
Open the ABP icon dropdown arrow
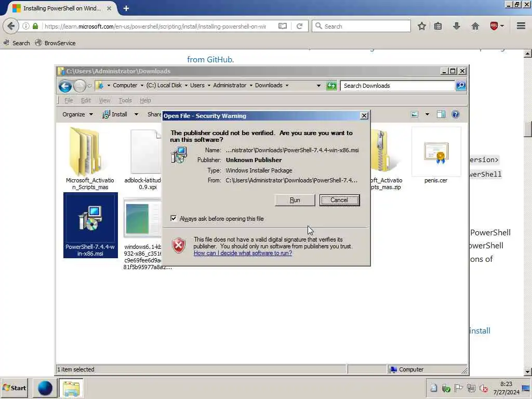coord(502,26)
